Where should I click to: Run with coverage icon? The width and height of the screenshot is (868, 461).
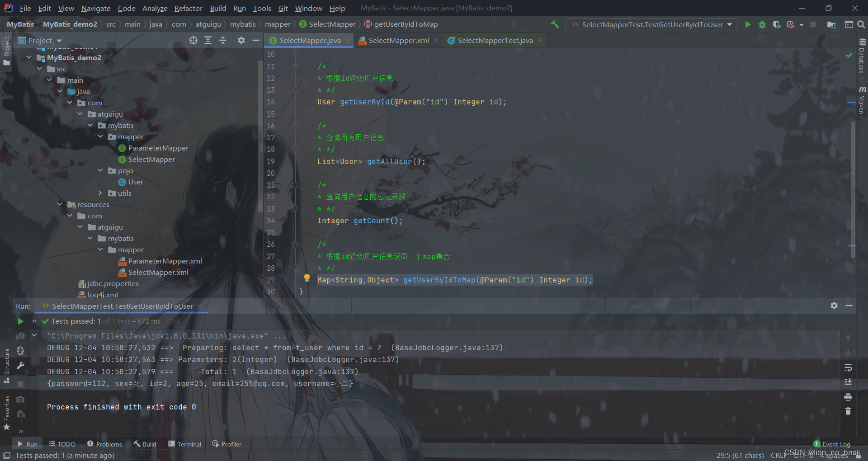pos(777,24)
